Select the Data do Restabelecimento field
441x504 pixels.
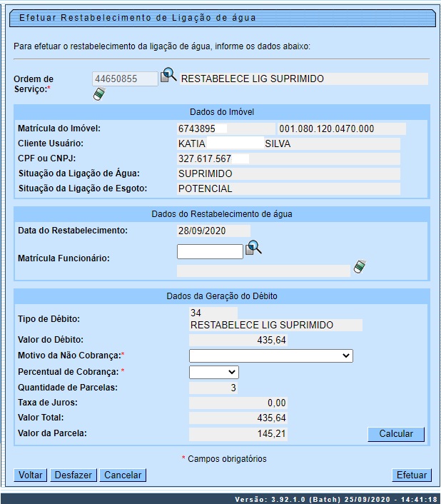[x=213, y=231]
